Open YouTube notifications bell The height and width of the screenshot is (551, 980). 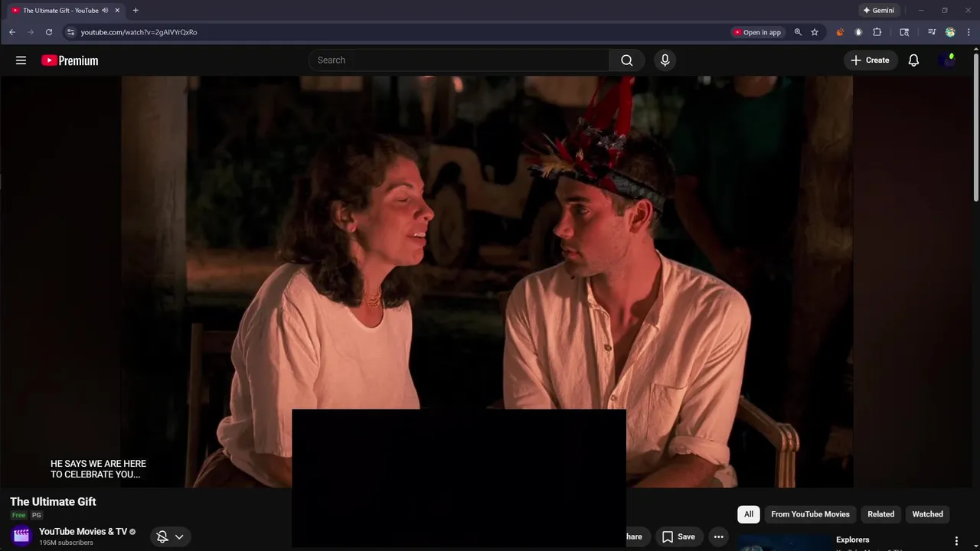pos(913,60)
